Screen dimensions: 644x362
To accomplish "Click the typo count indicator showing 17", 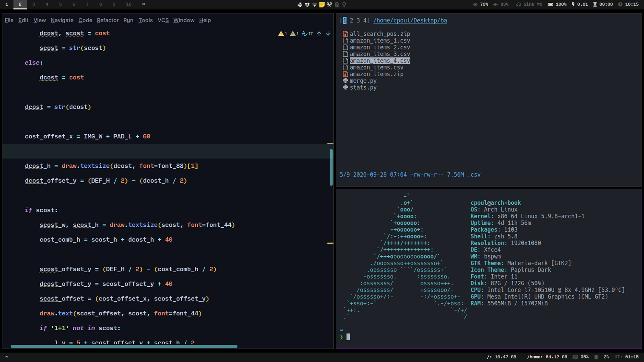I will [307, 34].
